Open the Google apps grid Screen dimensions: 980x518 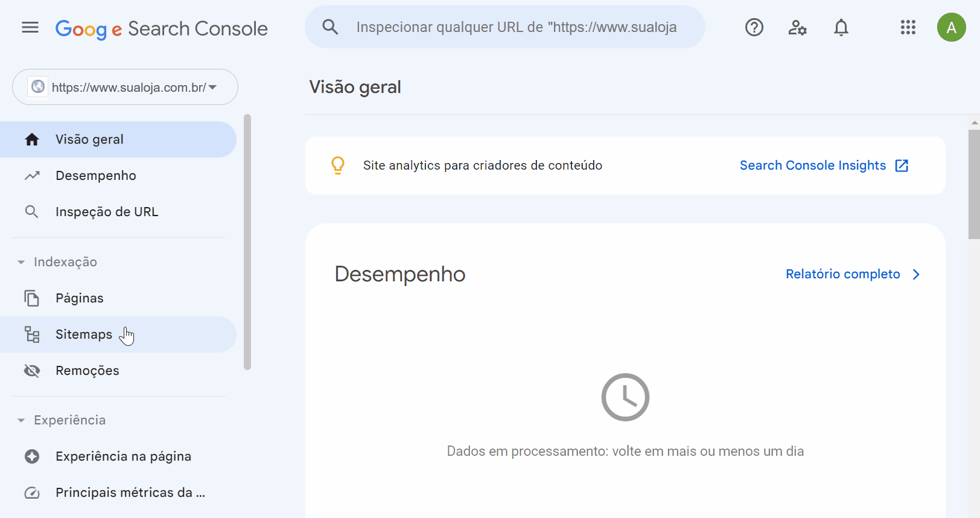pos(908,27)
